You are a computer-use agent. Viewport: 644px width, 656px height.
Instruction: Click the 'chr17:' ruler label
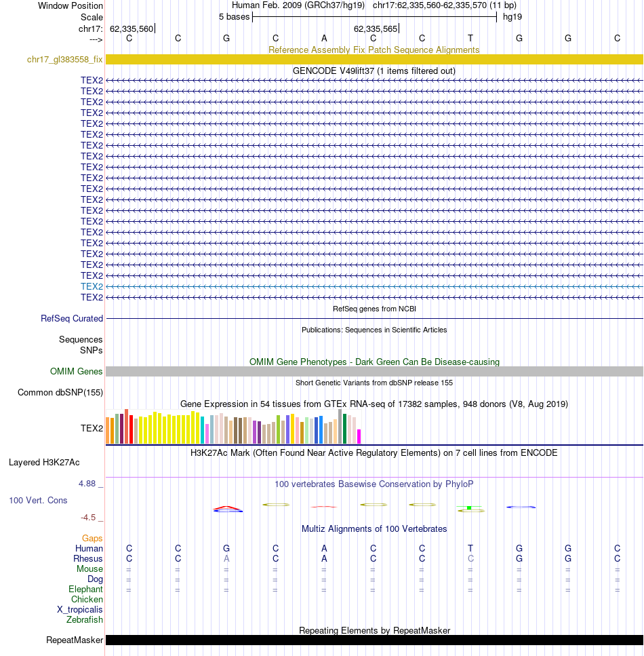90,29
